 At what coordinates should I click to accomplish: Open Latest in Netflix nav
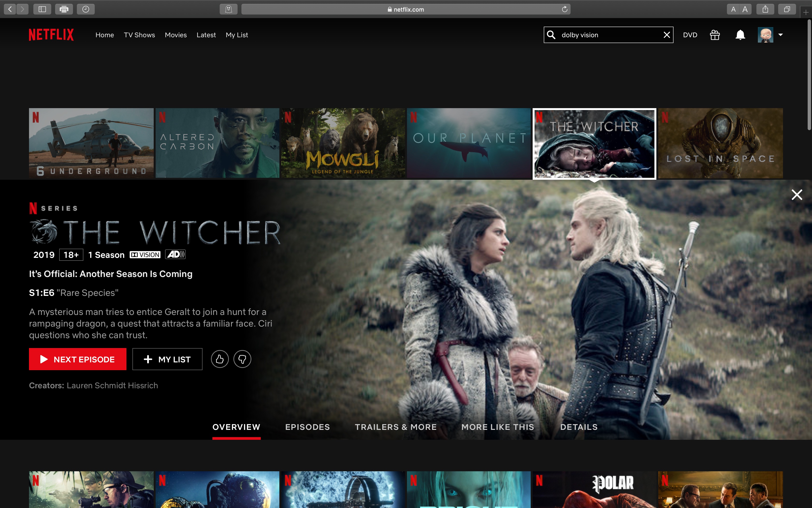pos(206,35)
